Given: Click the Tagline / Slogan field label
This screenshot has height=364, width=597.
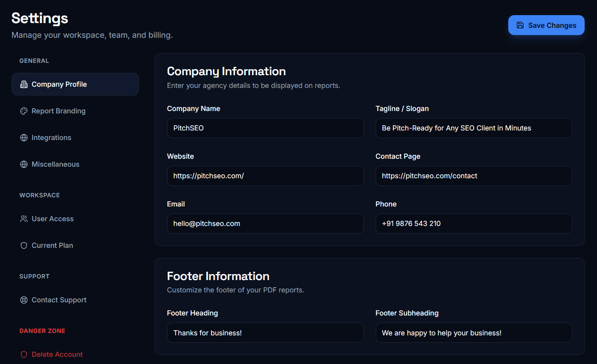Looking at the screenshot, I should point(402,109).
